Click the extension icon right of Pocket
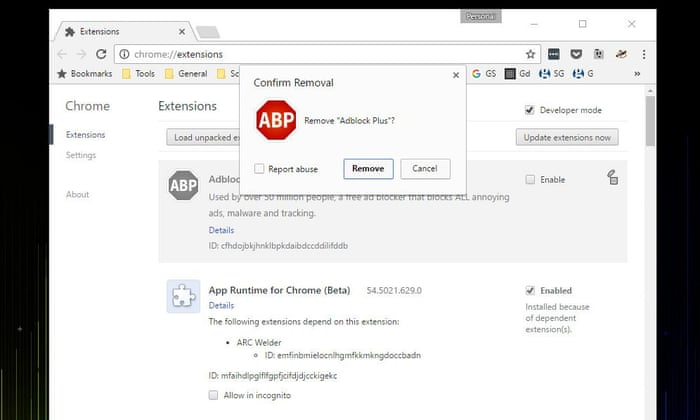This screenshot has height=420, width=700. click(598, 54)
